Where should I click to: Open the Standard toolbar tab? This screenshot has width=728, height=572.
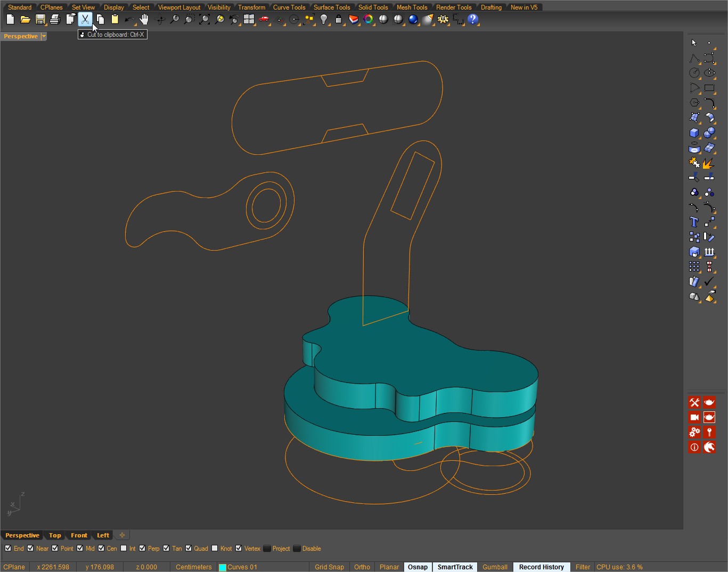tap(20, 7)
